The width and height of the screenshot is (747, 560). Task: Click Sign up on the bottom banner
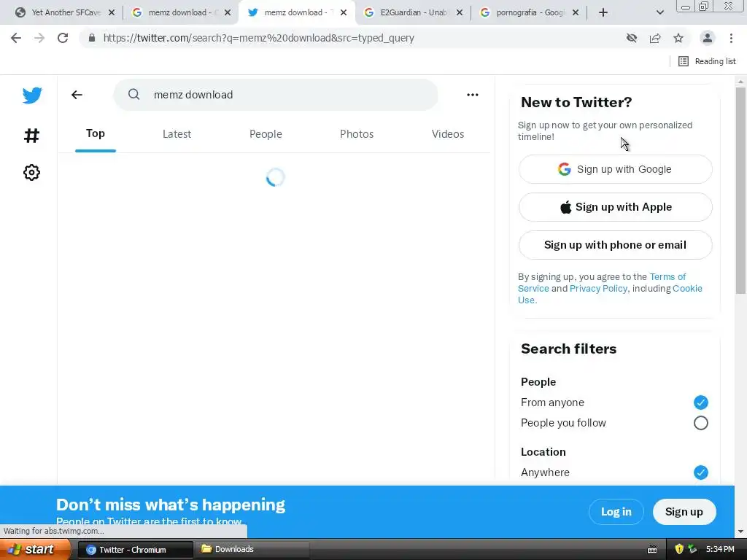click(684, 512)
